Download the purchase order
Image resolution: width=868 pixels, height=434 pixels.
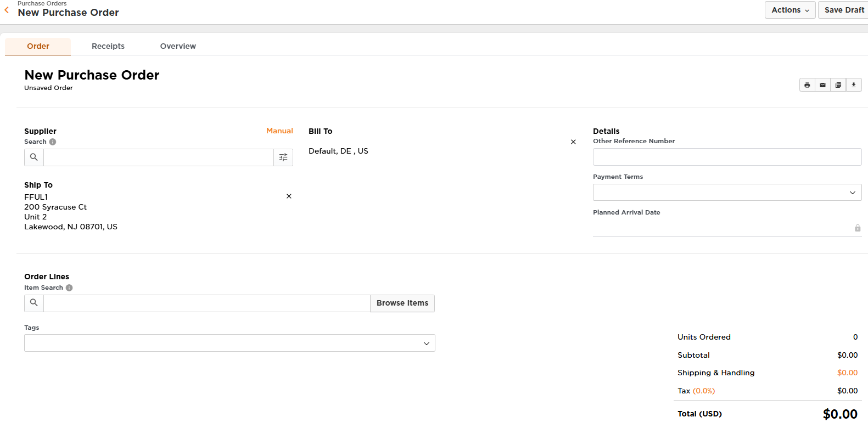[x=854, y=85]
